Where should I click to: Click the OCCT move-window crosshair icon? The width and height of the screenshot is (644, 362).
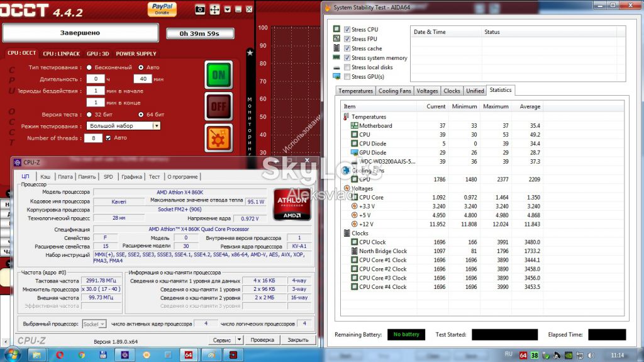215,9
